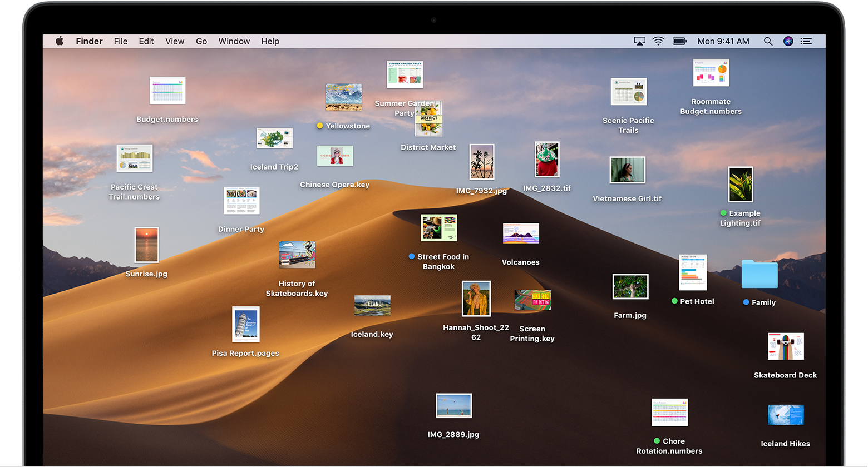Image resolution: width=868 pixels, height=467 pixels.
Task: Open Siri from the menu bar
Action: tap(788, 41)
